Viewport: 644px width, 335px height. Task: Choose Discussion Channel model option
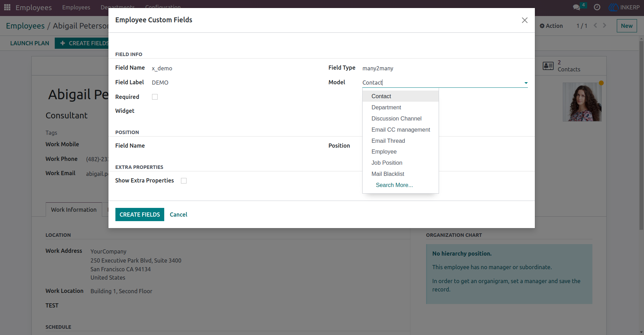[x=401, y=118]
